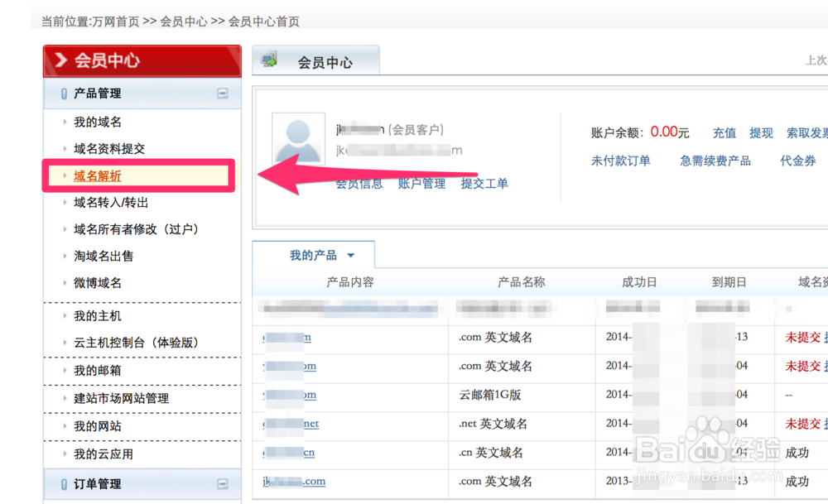Collapse the 产品管理 section
This screenshot has width=828, height=504.
[222, 94]
